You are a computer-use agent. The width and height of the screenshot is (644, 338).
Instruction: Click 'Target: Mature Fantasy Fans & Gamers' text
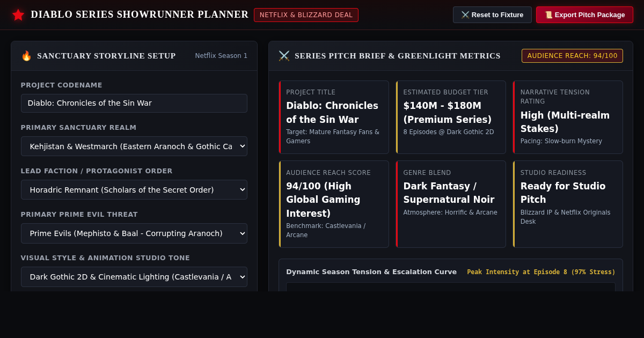pyautogui.click(x=333, y=136)
